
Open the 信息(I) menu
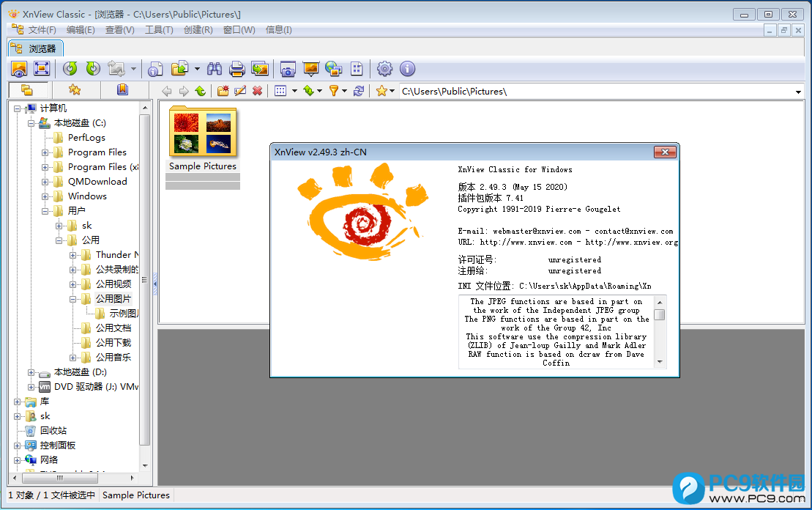point(279,30)
